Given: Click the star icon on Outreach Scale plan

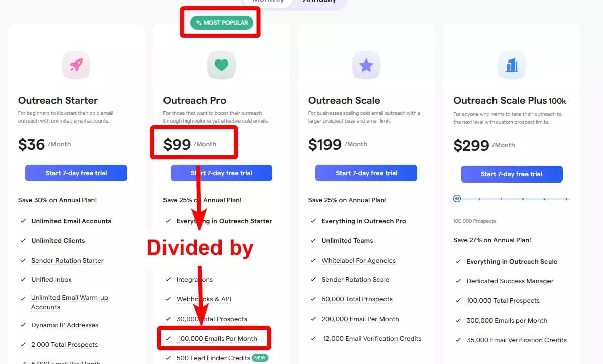Looking at the screenshot, I should [x=366, y=65].
